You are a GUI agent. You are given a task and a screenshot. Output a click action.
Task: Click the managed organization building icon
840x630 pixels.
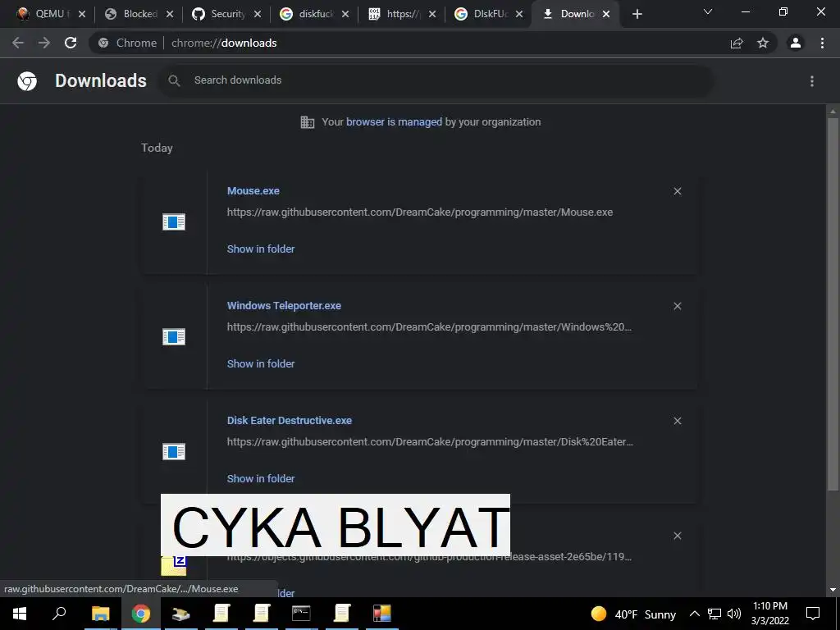coord(308,122)
